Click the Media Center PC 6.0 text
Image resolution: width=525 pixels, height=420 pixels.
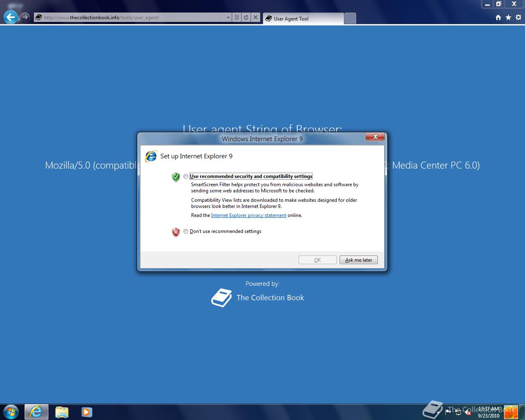(436, 165)
